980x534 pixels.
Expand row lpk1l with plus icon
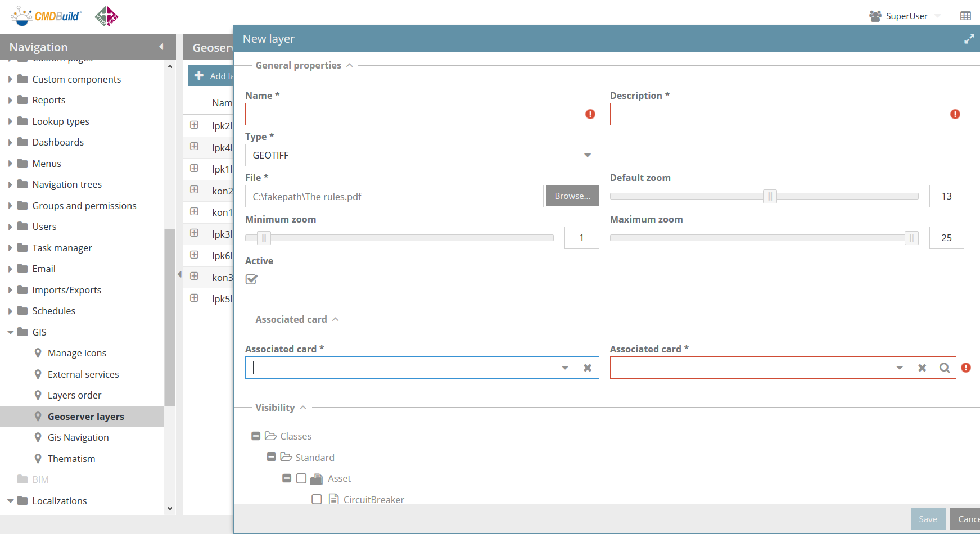coord(194,168)
